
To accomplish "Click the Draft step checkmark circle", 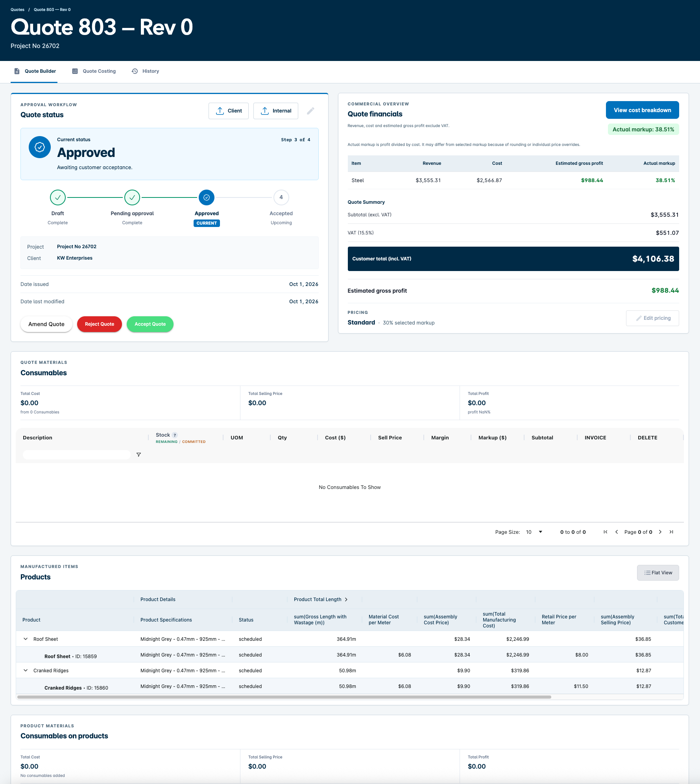I will pyautogui.click(x=58, y=197).
